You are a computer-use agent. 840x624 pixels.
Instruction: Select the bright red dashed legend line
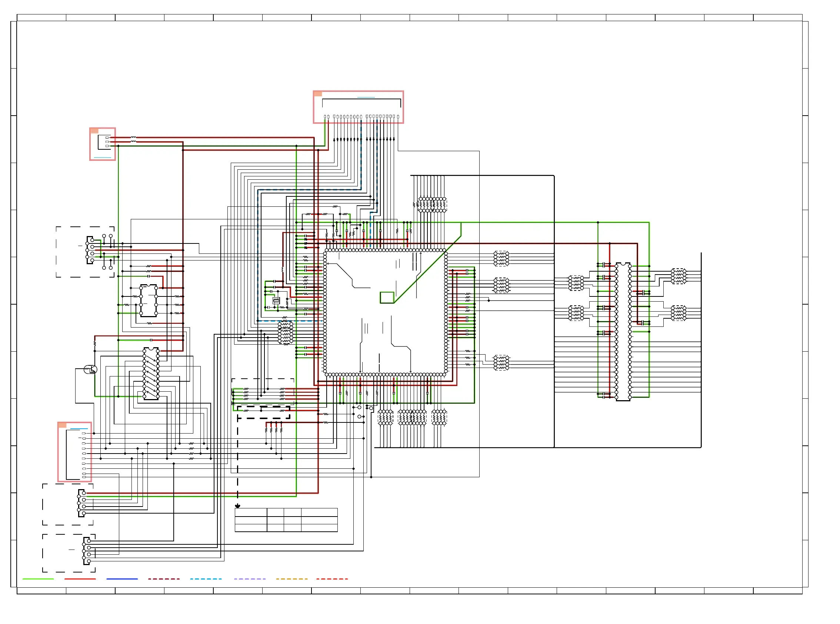332,579
